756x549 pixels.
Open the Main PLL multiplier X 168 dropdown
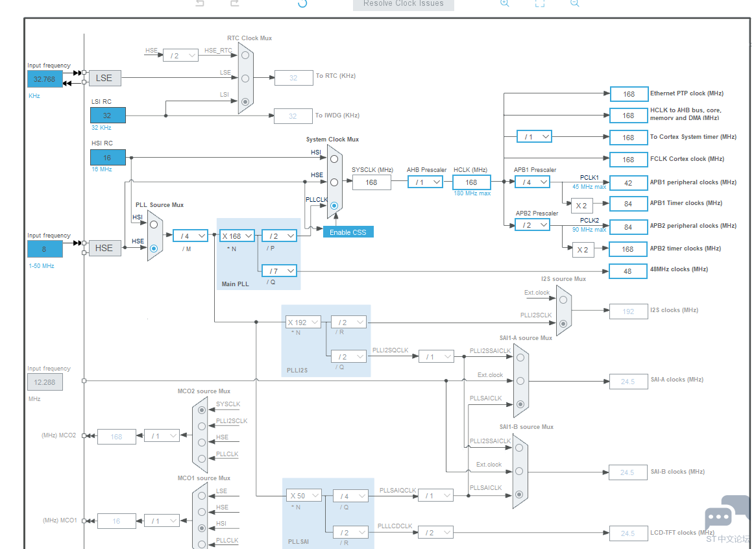(x=237, y=236)
